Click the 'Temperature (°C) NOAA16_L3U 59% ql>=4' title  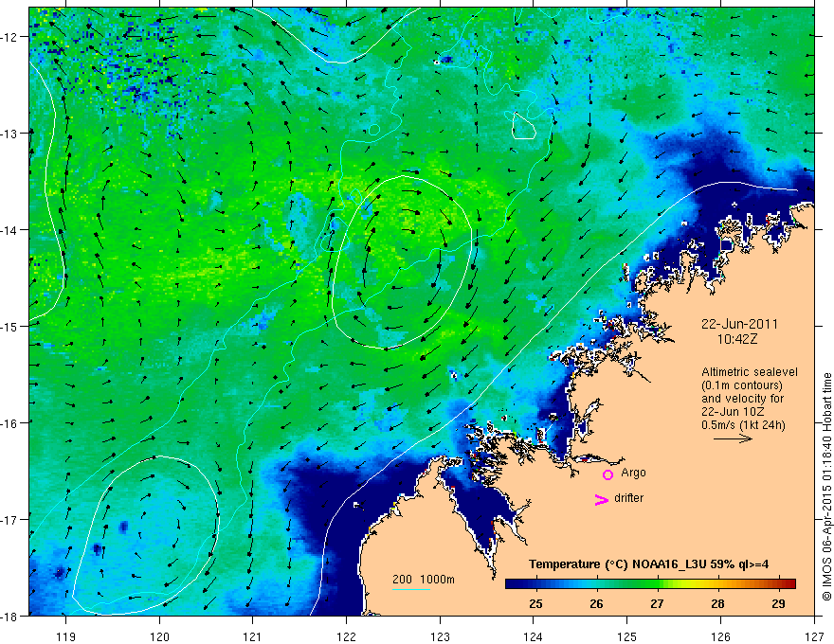click(x=648, y=564)
